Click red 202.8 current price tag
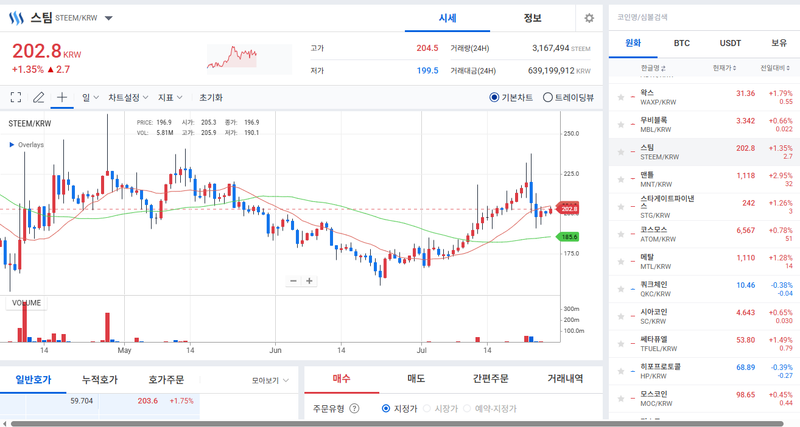Screen dimensions: 800x427 pos(568,209)
